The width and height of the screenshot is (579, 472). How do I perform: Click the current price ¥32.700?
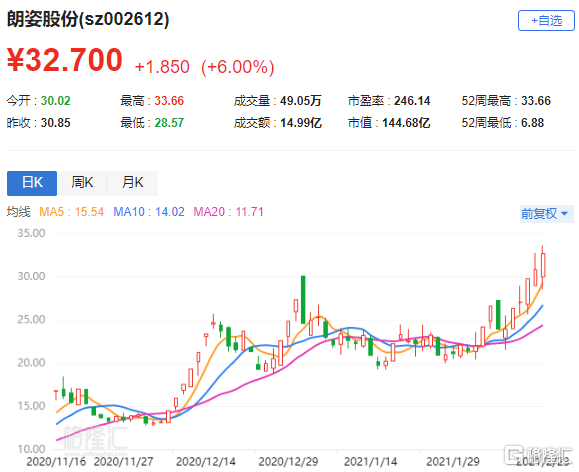[65, 60]
